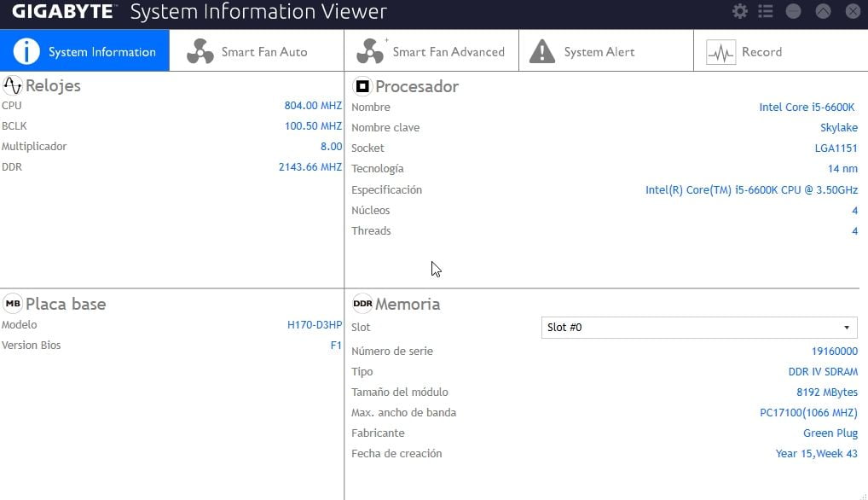Click the Placa base section heading
Viewport: 868px width, 500px height.
coord(66,304)
